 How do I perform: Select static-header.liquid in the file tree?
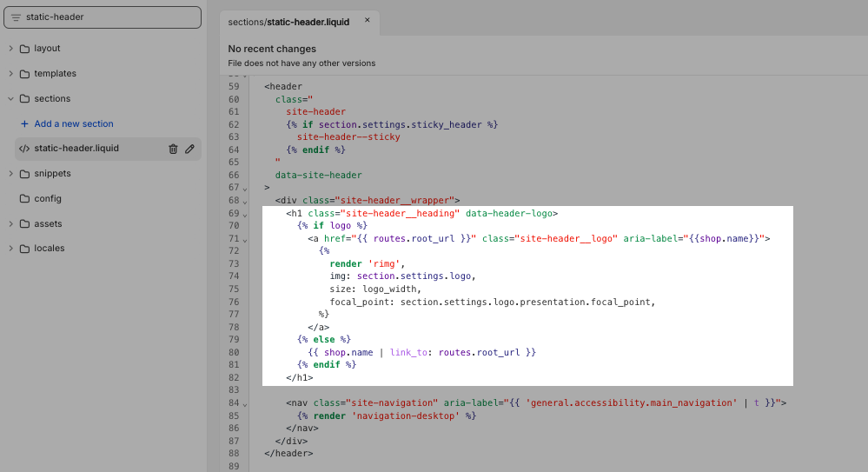76,149
